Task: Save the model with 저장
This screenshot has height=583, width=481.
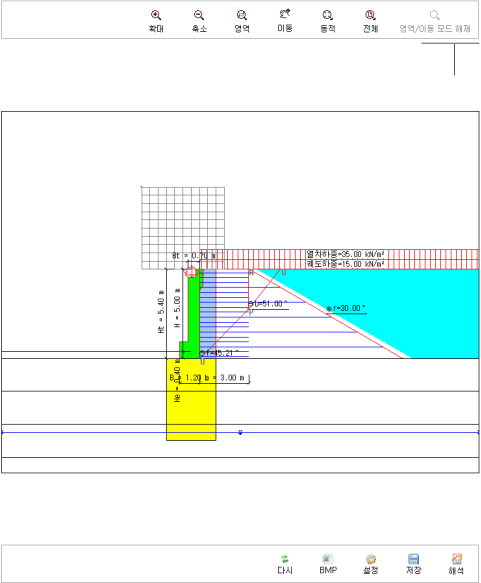Action: pos(413,564)
